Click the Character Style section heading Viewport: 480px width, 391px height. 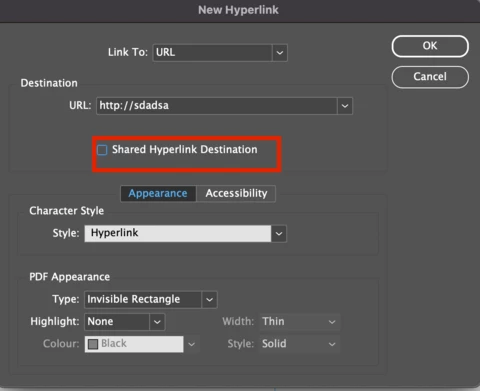[66, 211]
